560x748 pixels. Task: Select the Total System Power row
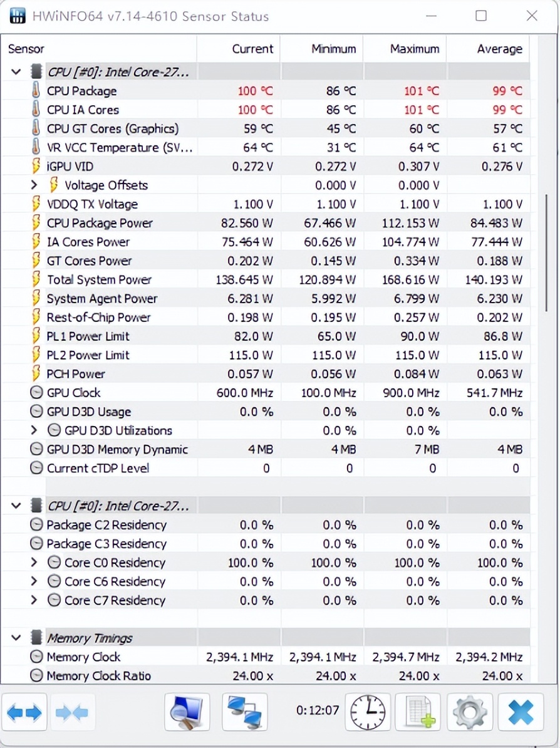coord(99,279)
